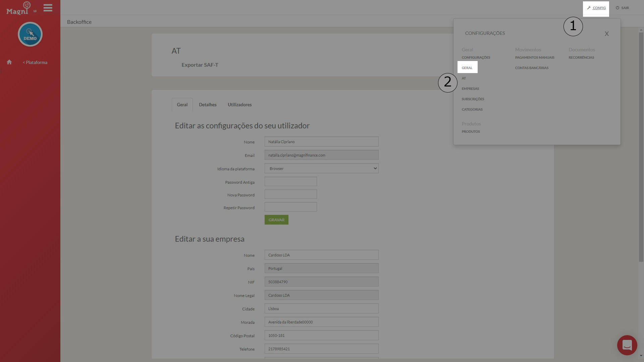Go back via < Plataforma link

[x=35, y=63]
